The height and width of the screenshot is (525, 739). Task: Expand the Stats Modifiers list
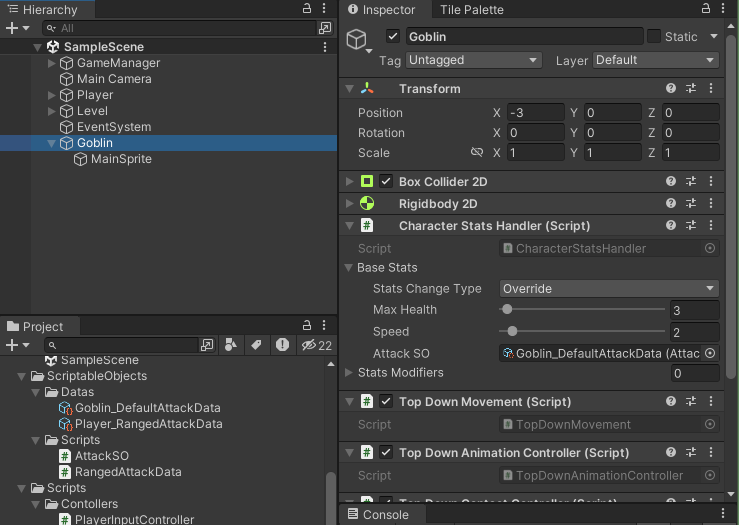[349, 373]
